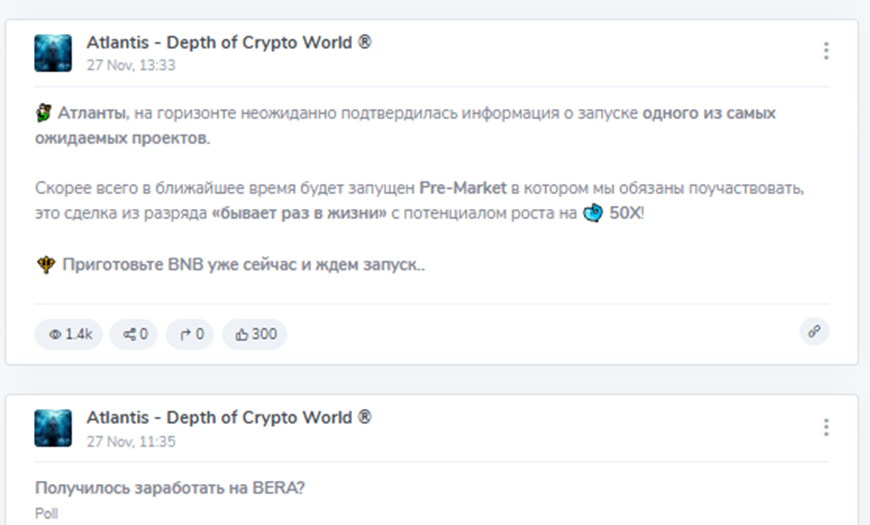The height and width of the screenshot is (525, 870).
Task: Open the three-dot menu of 11:35 post
Action: [x=826, y=427]
